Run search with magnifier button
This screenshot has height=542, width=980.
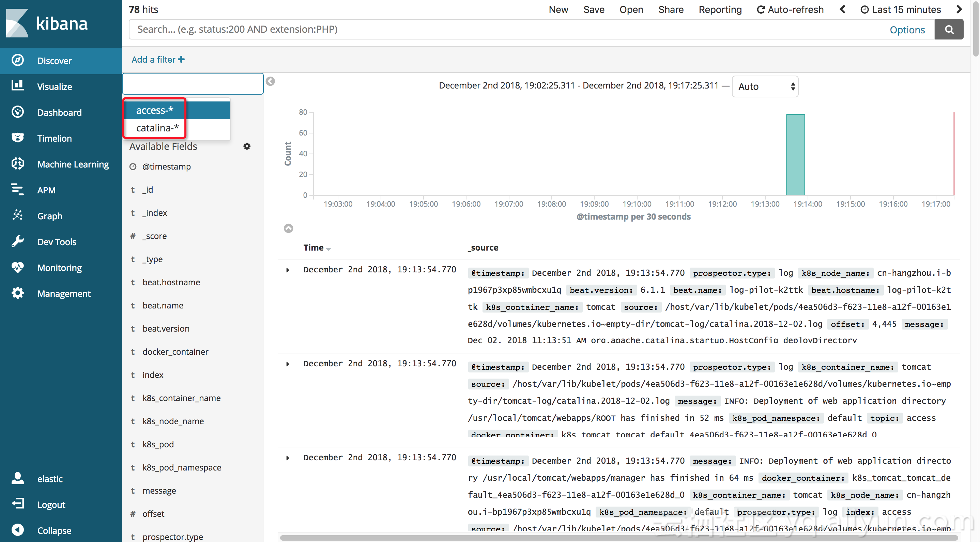(x=949, y=29)
